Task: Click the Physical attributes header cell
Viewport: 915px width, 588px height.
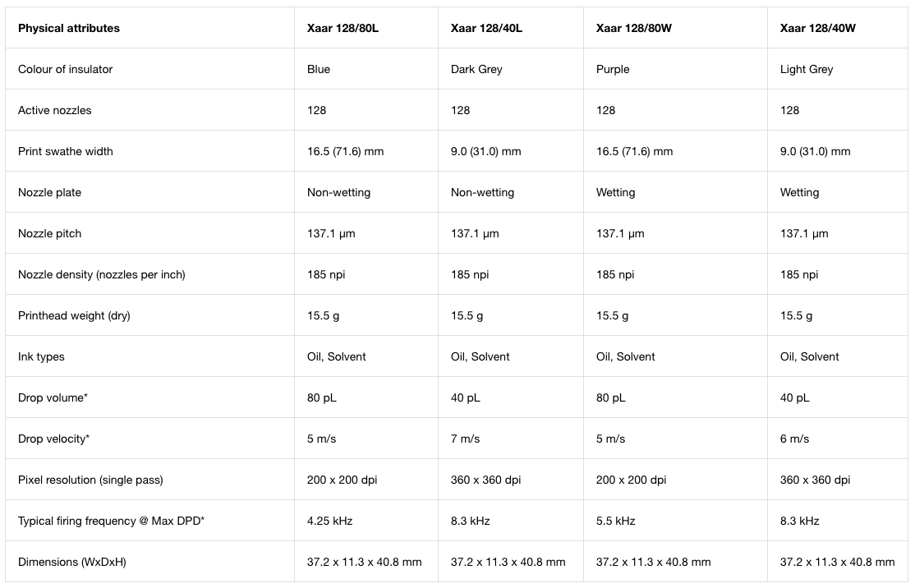Action: tap(69, 28)
